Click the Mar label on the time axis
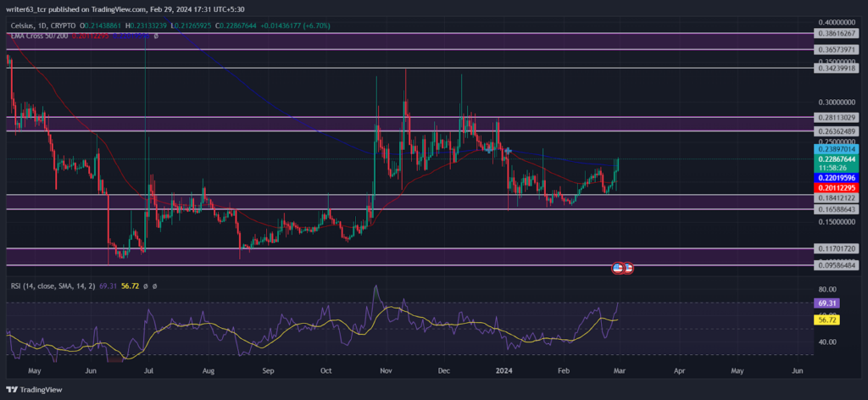Viewport: 868px width, 400px height. 619,371
